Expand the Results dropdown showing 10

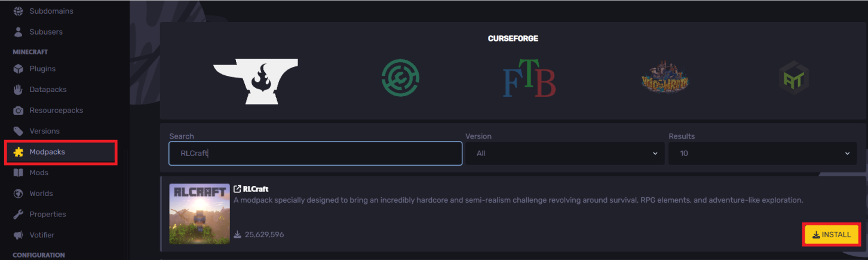click(x=763, y=154)
